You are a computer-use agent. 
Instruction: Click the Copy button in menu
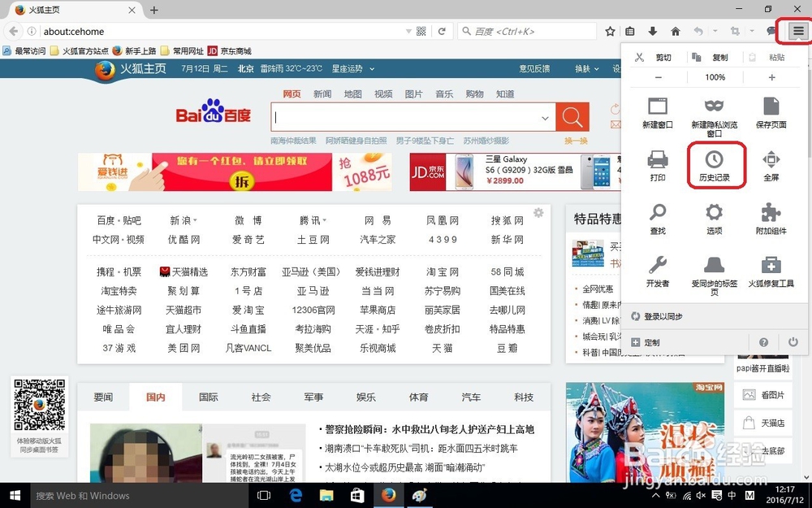click(711, 57)
